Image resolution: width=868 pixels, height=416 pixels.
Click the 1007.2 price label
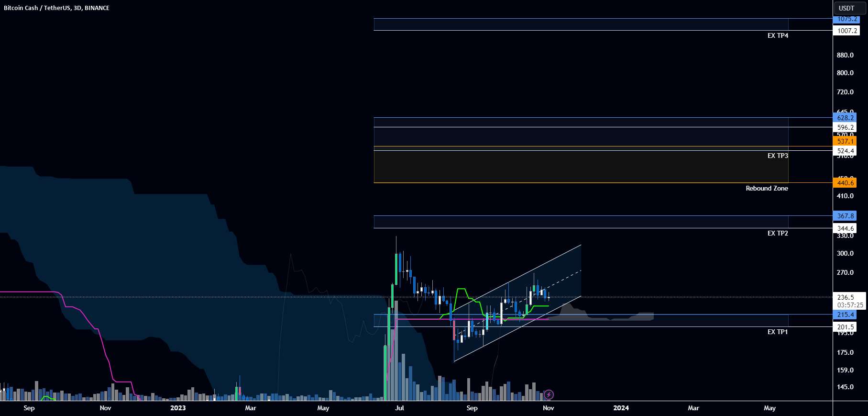click(846, 31)
